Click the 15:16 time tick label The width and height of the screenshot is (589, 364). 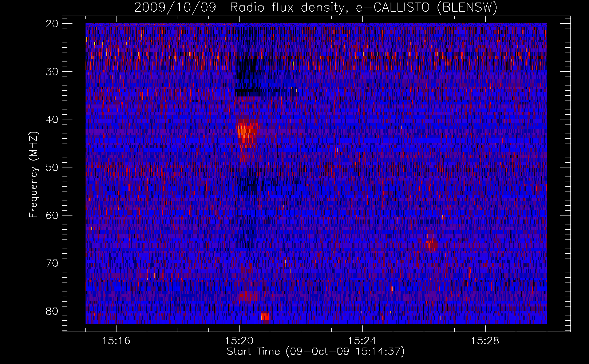coord(116,341)
